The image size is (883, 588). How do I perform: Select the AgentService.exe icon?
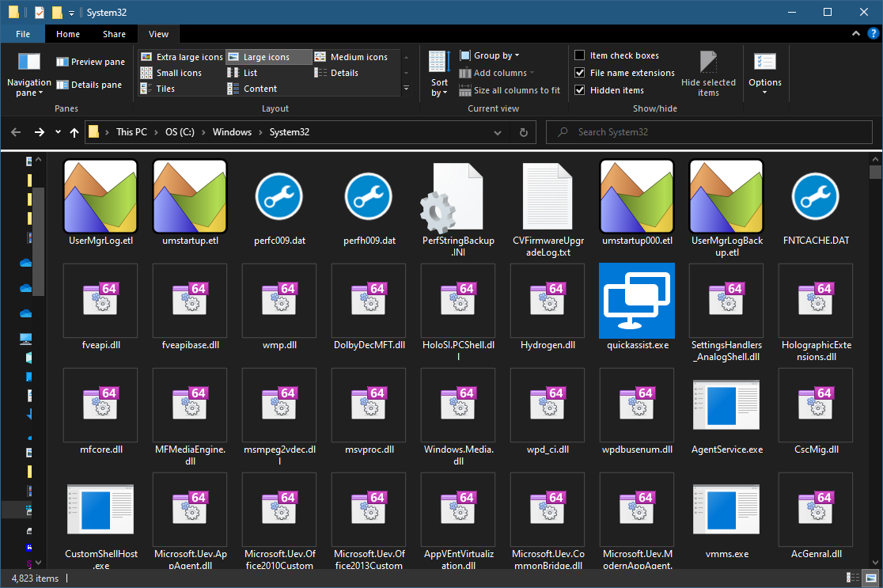726,405
